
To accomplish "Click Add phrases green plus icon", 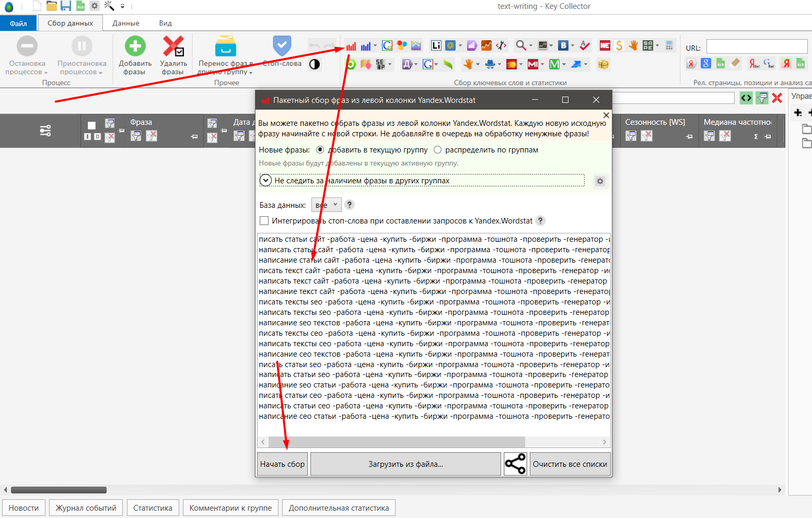I will pos(135,46).
